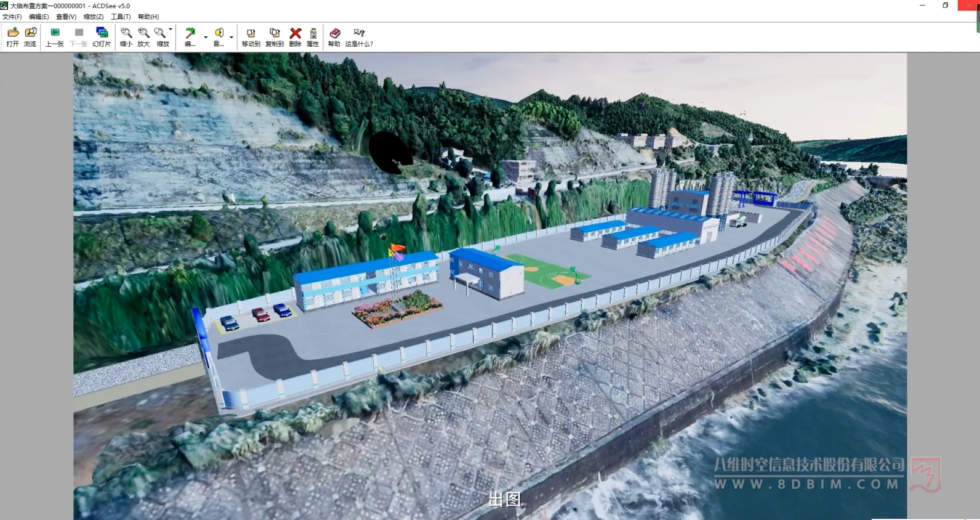
Task: Zoom in using the 放大 icon
Action: (143, 36)
